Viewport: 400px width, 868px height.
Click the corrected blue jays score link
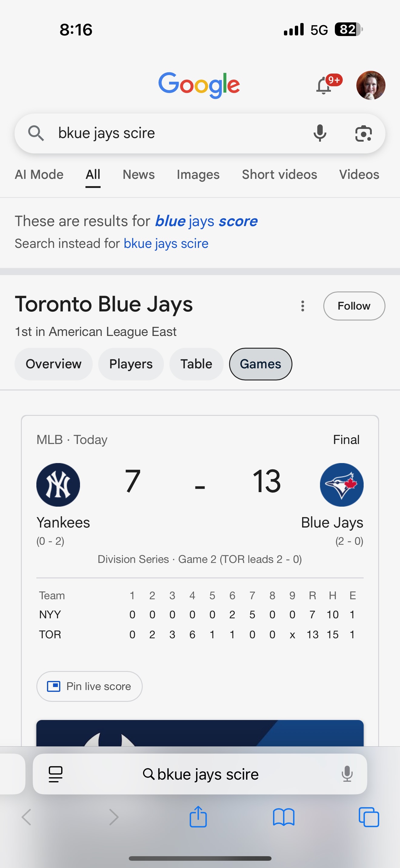point(206,221)
